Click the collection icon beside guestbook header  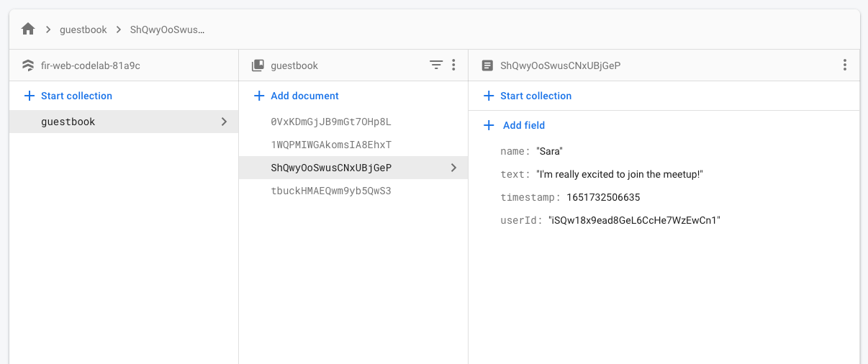coord(258,65)
